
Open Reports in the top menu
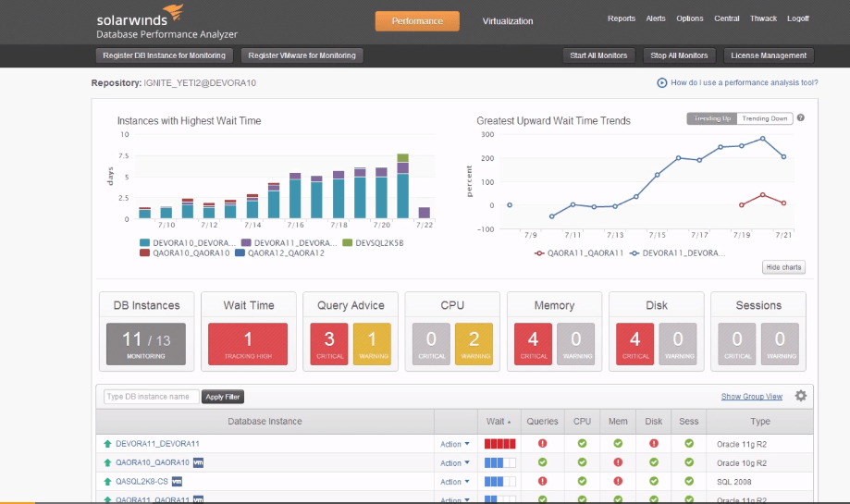click(x=622, y=18)
